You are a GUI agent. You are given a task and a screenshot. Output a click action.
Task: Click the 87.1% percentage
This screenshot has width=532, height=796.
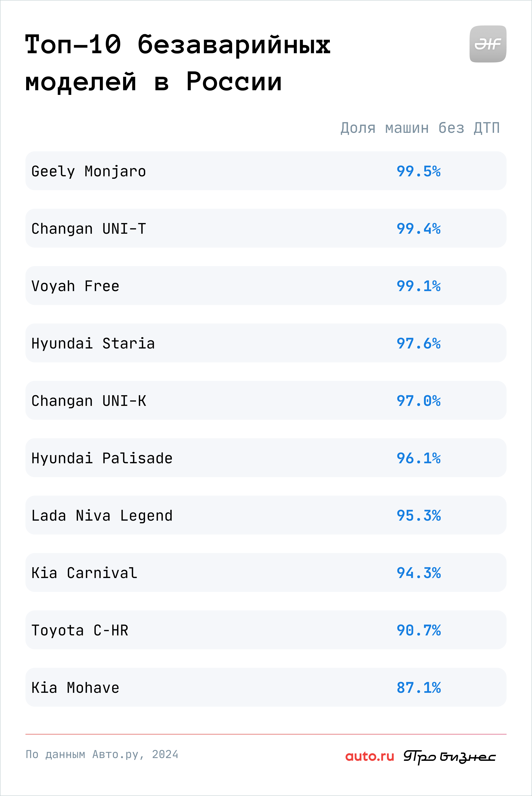click(419, 688)
